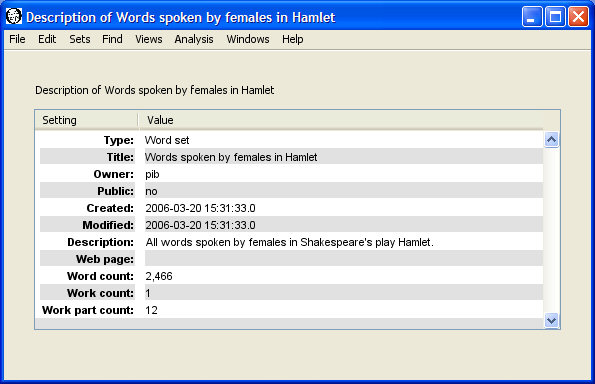Maximize the description window
The image size is (595, 384).
pyautogui.click(x=555, y=17)
